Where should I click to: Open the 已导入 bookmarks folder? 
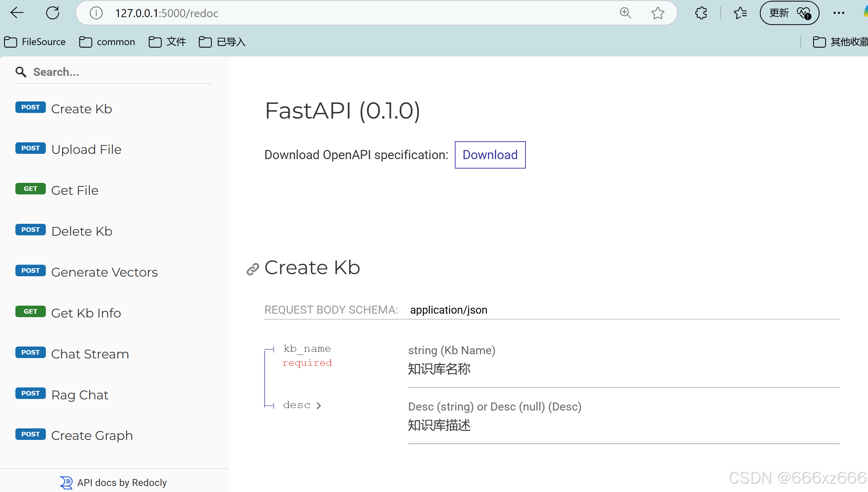pos(222,42)
